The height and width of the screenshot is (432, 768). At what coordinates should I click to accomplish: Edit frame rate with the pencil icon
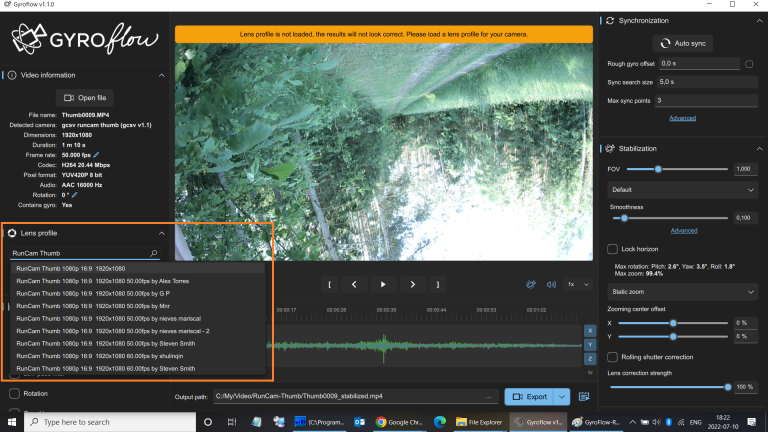[96, 155]
